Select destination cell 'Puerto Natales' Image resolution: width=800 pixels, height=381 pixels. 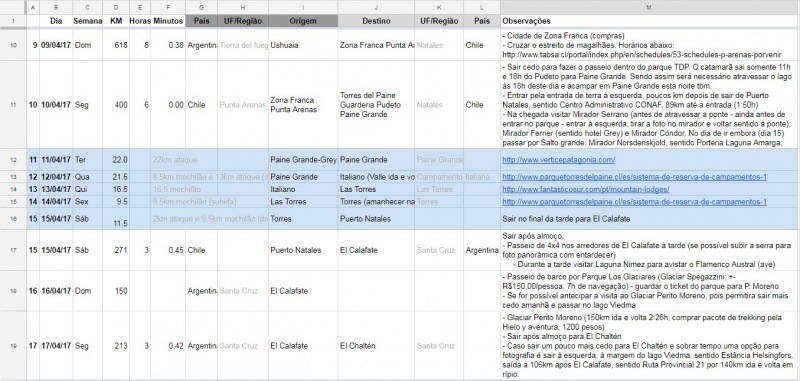(x=376, y=219)
